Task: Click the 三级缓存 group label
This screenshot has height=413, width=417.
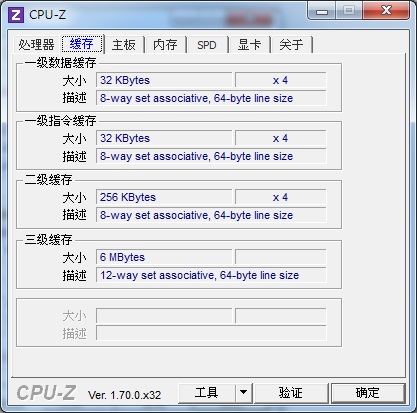Action: pyautogui.click(x=48, y=239)
